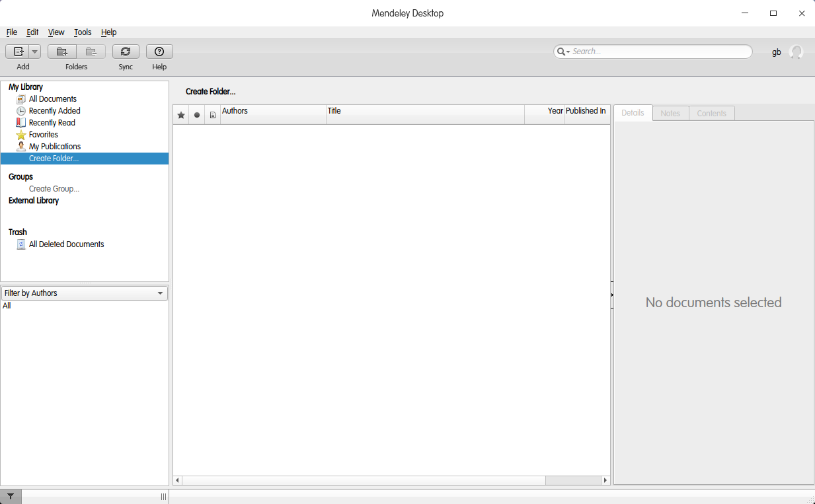Open the Tools menu
815x504 pixels.
pos(83,32)
